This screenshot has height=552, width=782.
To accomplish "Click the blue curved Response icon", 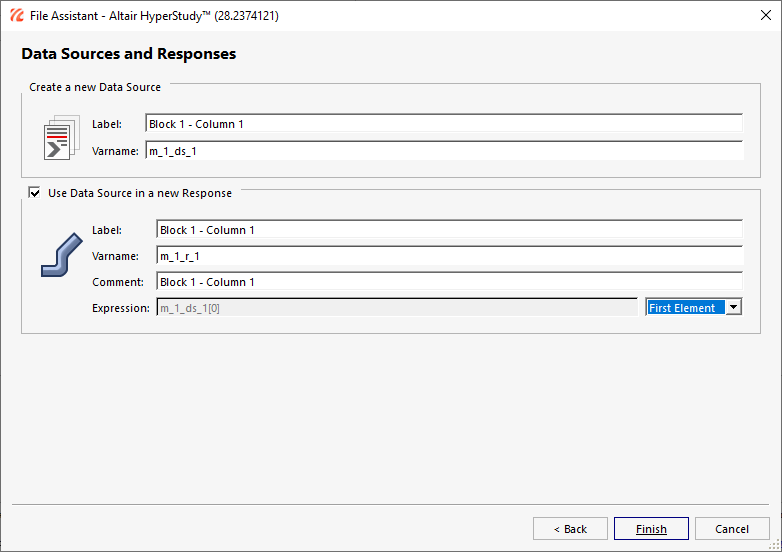I will (x=61, y=255).
